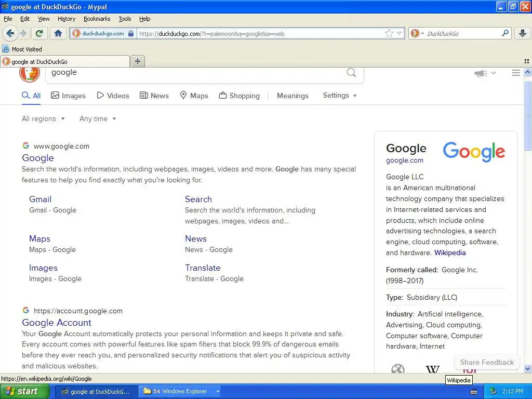Open the Windows Start menu
This screenshot has height=399, width=532.
pos(25,391)
